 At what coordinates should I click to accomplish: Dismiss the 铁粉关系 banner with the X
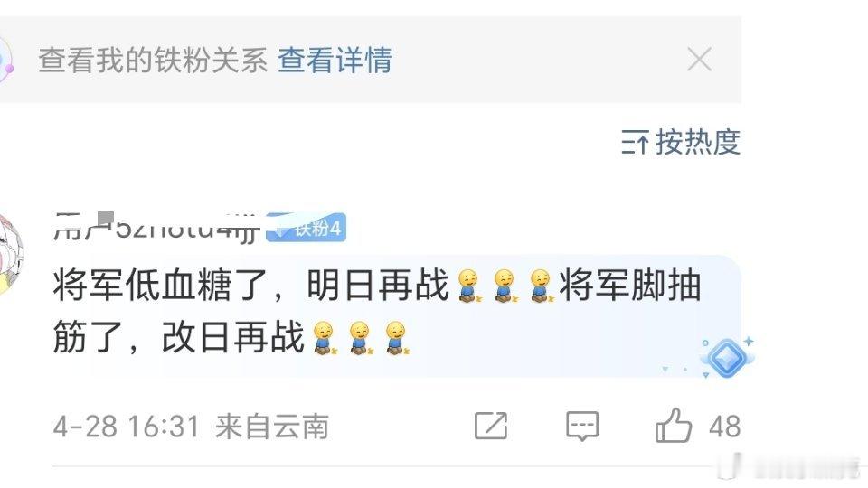point(699,60)
